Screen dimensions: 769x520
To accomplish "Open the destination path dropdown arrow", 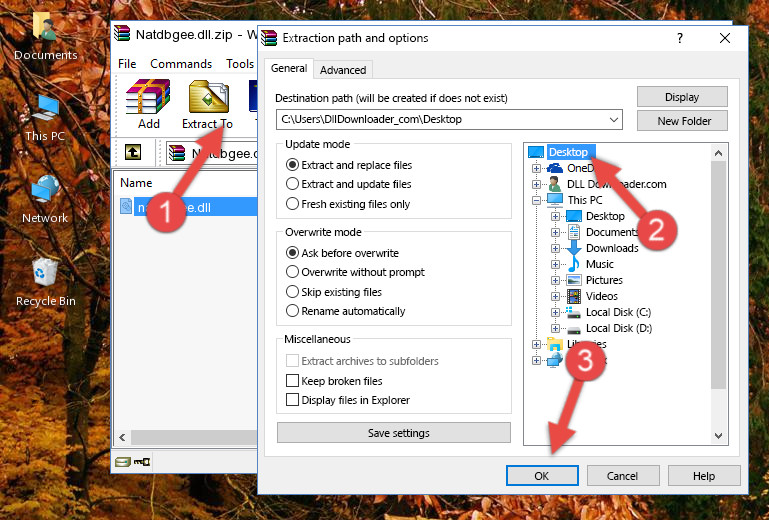I will pyautogui.click(x=614, y=120).
